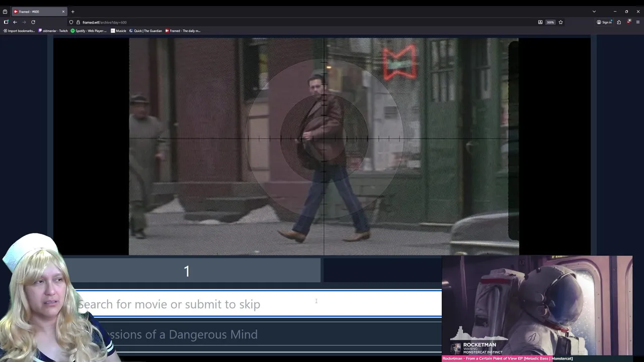Select the Framed - #600 browser tab
Viewport: 644px width, 362px height.
tap(39, 12)
